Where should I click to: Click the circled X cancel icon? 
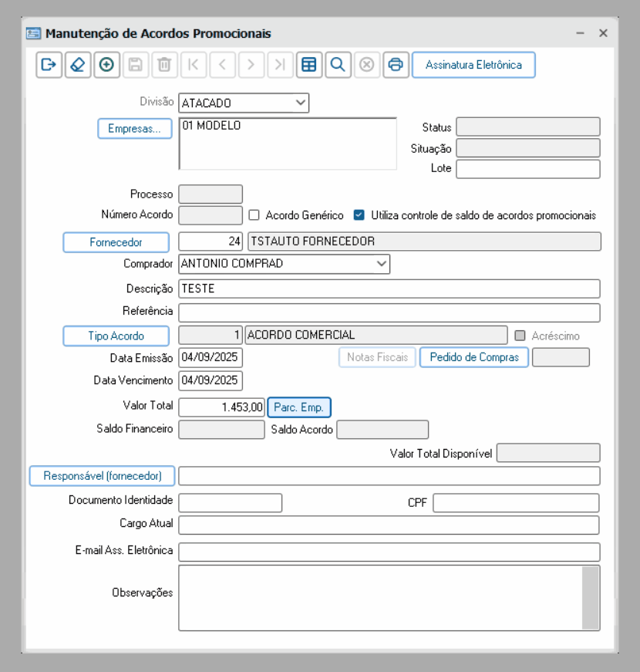(367, 65)
